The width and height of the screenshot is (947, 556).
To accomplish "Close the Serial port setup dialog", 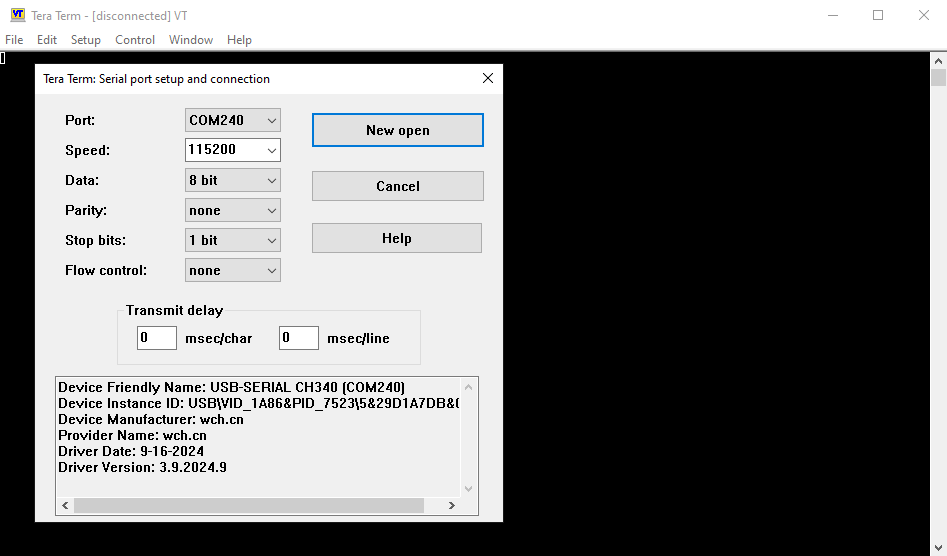I will 488,78.
